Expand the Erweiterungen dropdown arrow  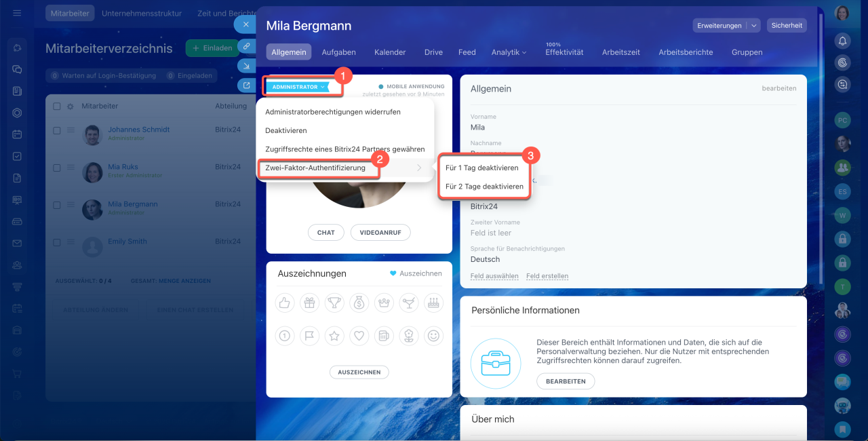(x=753, y=26)
